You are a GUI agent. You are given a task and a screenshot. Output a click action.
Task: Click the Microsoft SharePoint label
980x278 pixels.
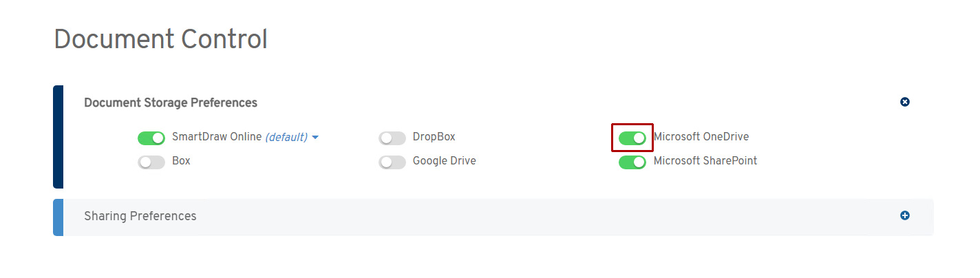(x=705, y=161)
